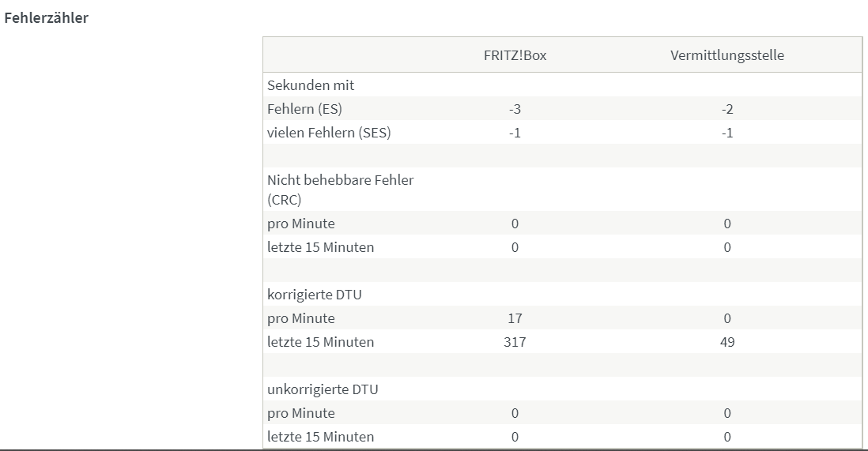The height and width of the screenshot is (451, 868).
Task: Click letzte 15 Minuten under korrigierte DTU
Action: tap(320, 342)
